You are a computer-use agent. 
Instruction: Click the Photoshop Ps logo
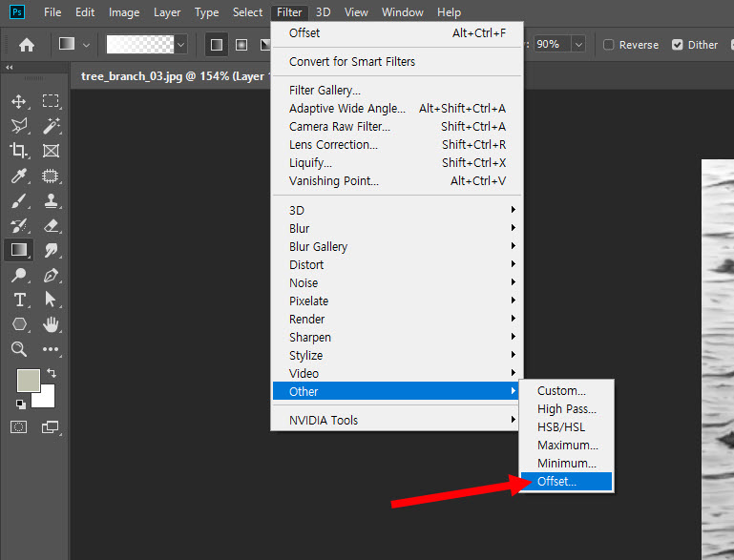pyautogui.click(x=17, y=11)
